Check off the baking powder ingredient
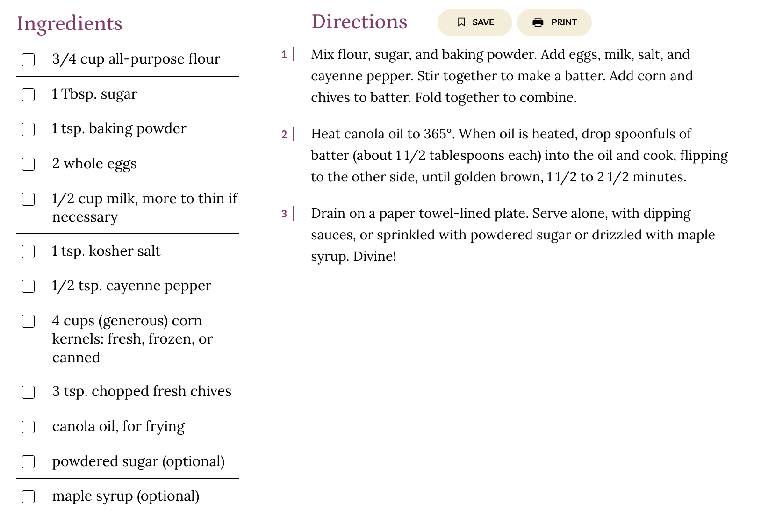Viewport: 761px width, 532px height. [29, 129]
